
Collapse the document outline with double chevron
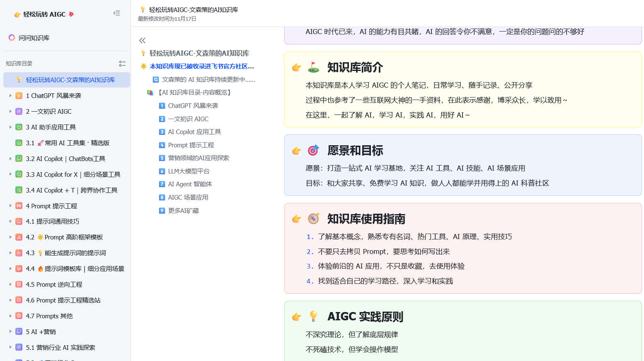click(143, 40)
